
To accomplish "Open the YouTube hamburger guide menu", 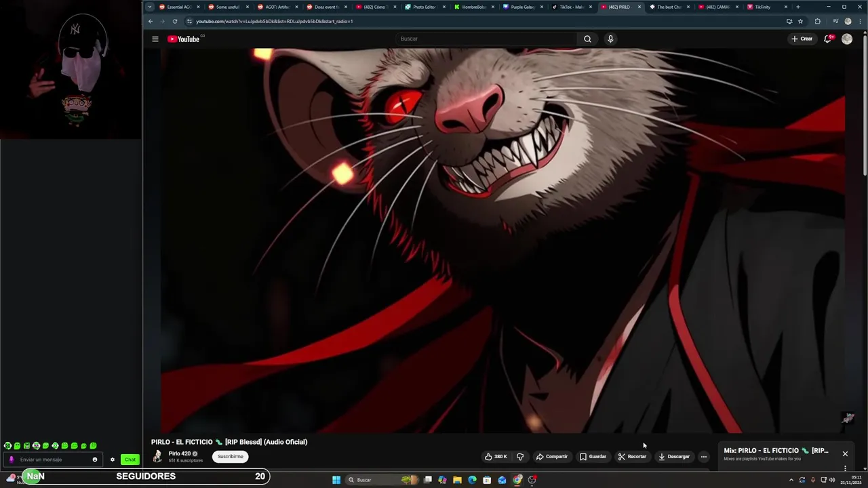I will [155, 39].
